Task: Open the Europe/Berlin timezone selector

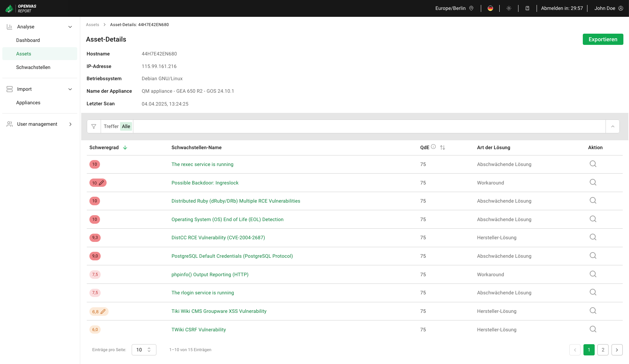Action: click(x=454, y=8)
